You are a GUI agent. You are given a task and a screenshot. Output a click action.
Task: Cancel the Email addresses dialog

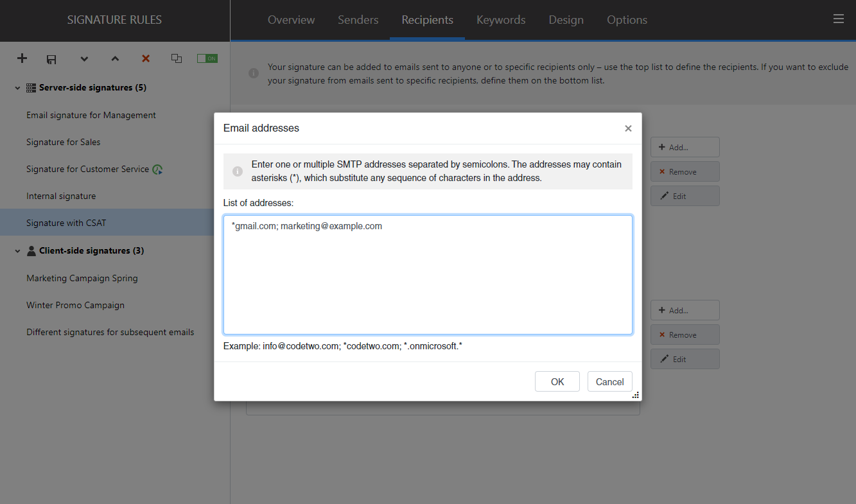coord(609,381)
